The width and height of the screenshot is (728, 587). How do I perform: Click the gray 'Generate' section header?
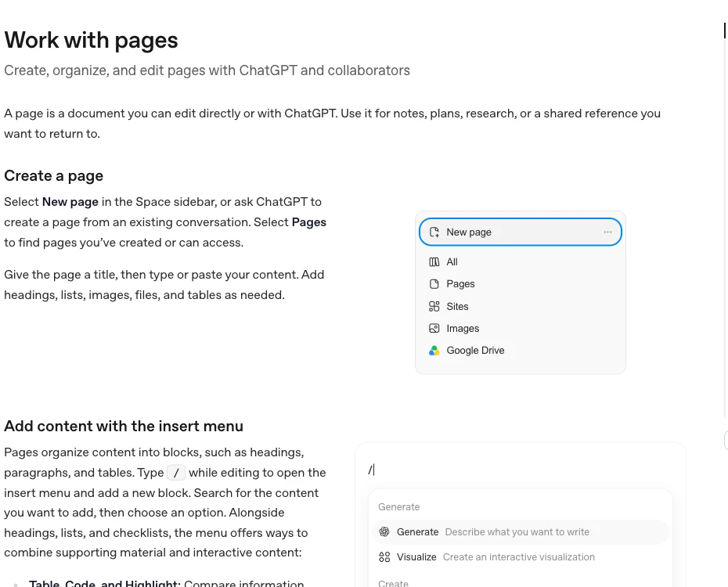click(x=398, y=506)
